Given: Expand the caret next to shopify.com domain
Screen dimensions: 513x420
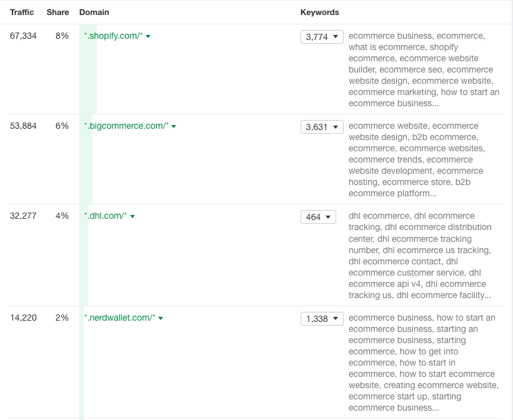Looking at the screenshot, I should [x=148, y=36].
